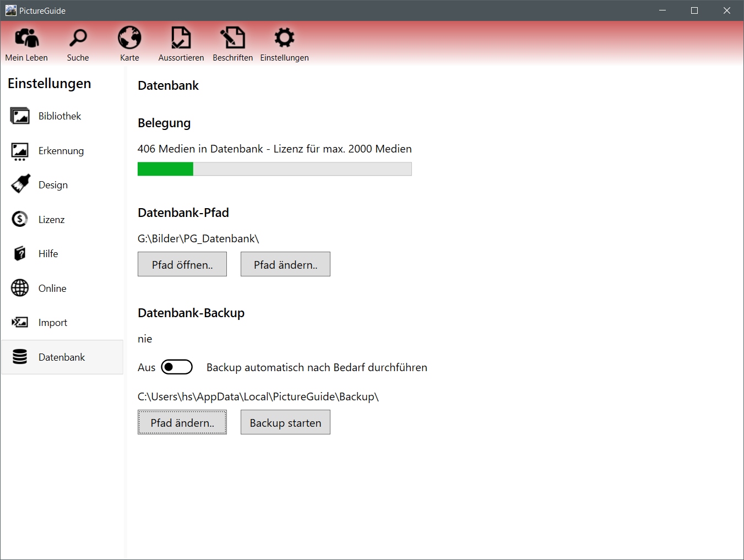Viewport: 744px width, 560px height.
Task: Select the Lizenz settings label
Action: (52, 220)
